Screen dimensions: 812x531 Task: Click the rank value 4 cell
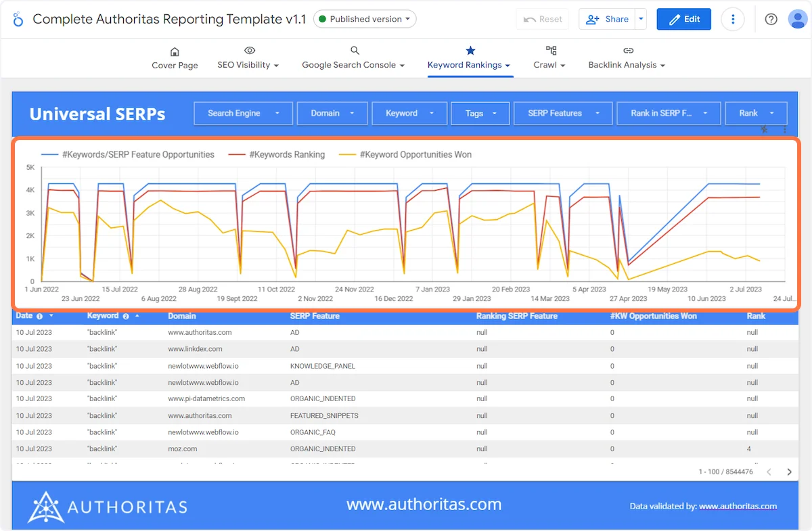click(x=749, y=448)
